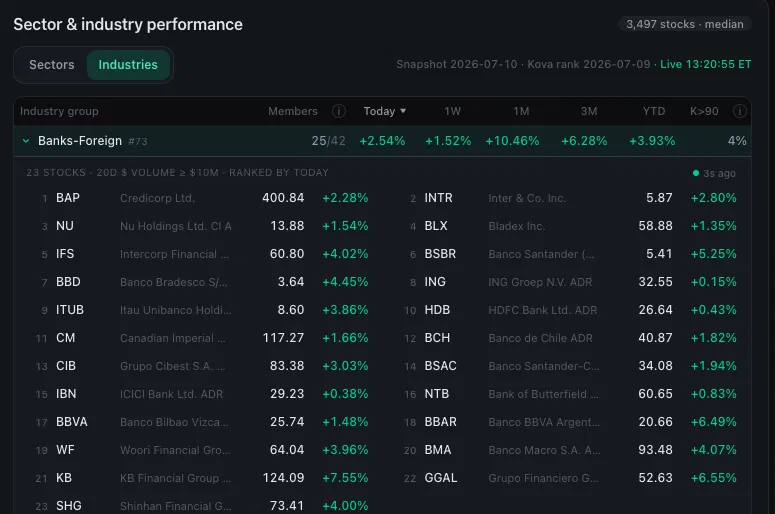Open the K>90 column info icon
The height and width of the screenshot is (514, 775).
[x=739, y=111]
